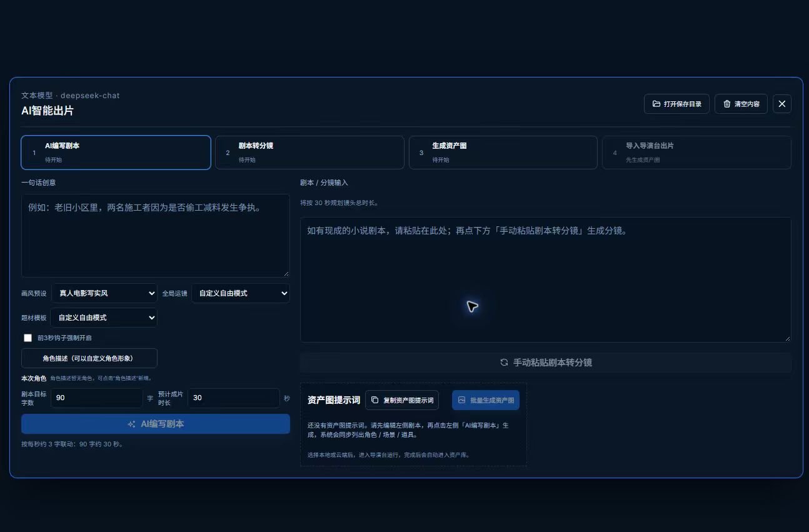Click the note 按每秒约 3 字联动：90 字约 30 秒。

[x=73, y=444]
